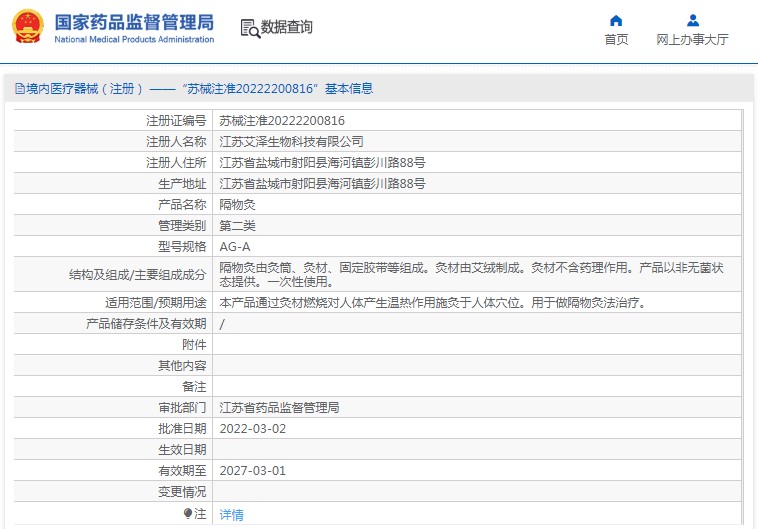Click 国家药品监督管理局 site title
The height and width of the screenshot is (529, 758).
(134, 22)
